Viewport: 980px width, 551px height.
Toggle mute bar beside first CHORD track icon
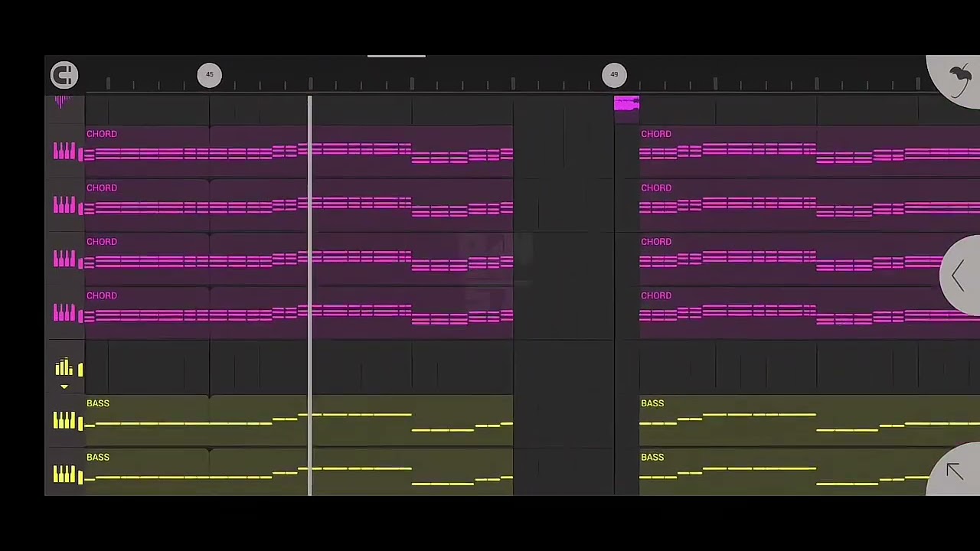pyautogui.click(x=80, y=154)
